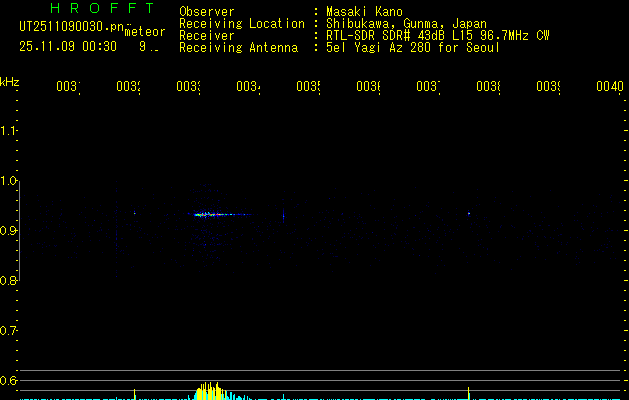Click the Shibukawa, Gunma, Japan text
Image resolution: width=629 pixels, height=400 pixels.
pos(406,24)
